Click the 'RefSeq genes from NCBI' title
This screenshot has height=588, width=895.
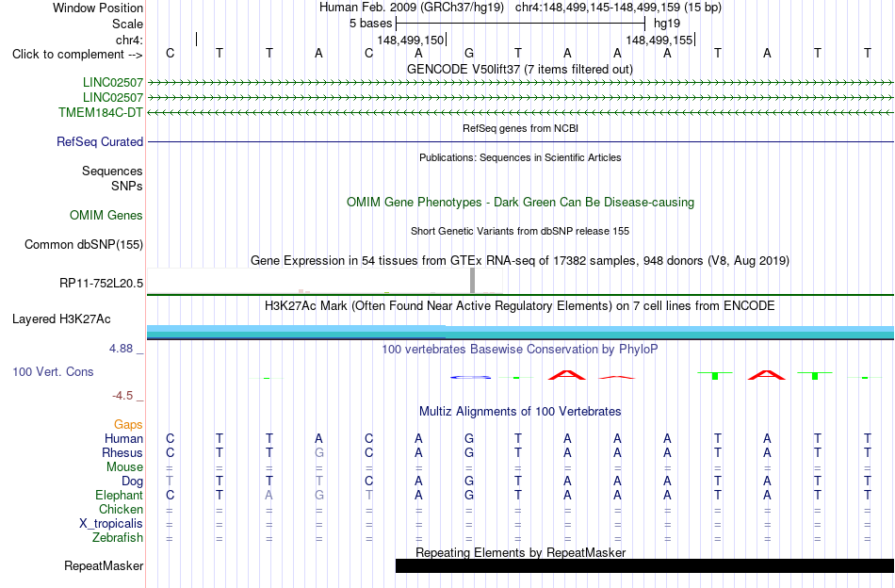(521, 128)
